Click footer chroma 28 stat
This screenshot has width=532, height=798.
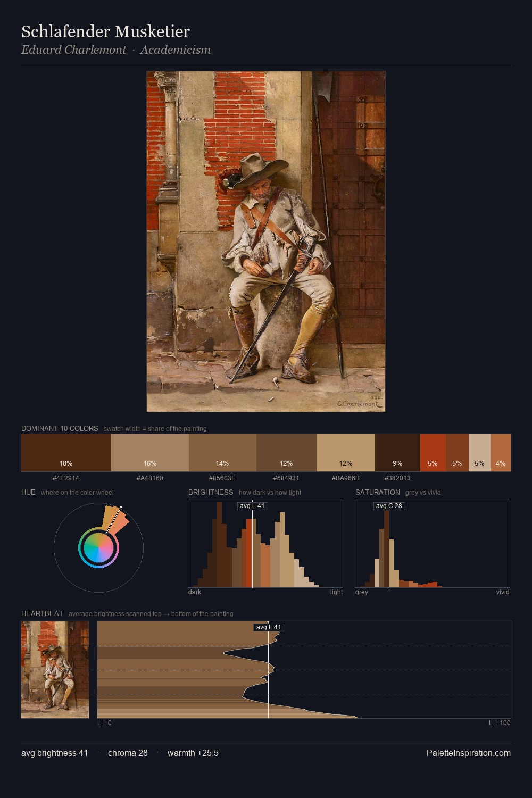pyautogui.click(x=128, y=753)
